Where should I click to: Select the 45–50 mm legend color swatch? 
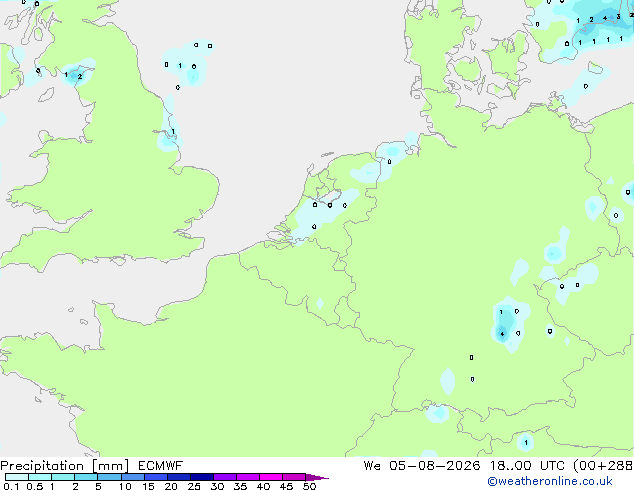294,477
